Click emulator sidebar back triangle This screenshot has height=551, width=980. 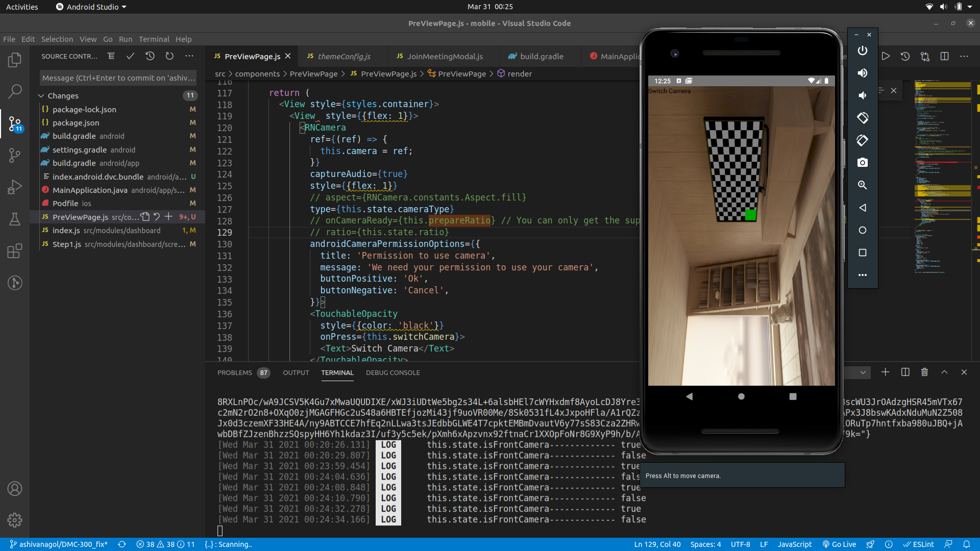862,208
